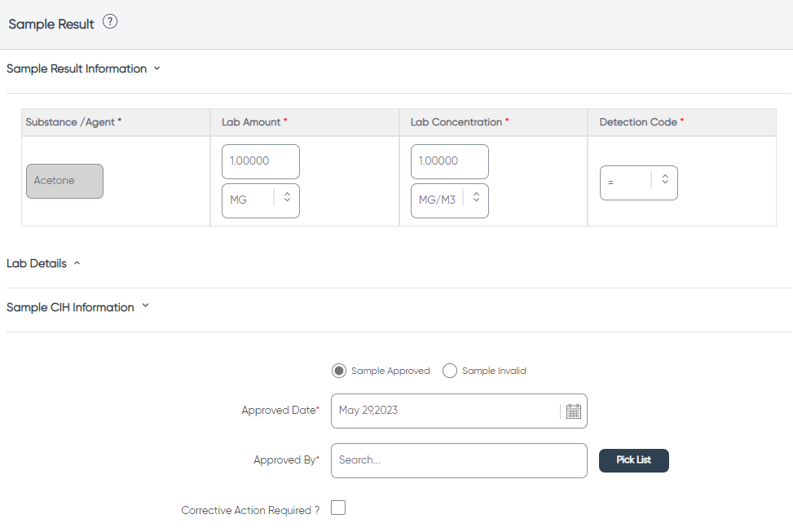This screenshot has width=793, height=532.
Task: Click the Lab Concentration column header
Action: 494,122
